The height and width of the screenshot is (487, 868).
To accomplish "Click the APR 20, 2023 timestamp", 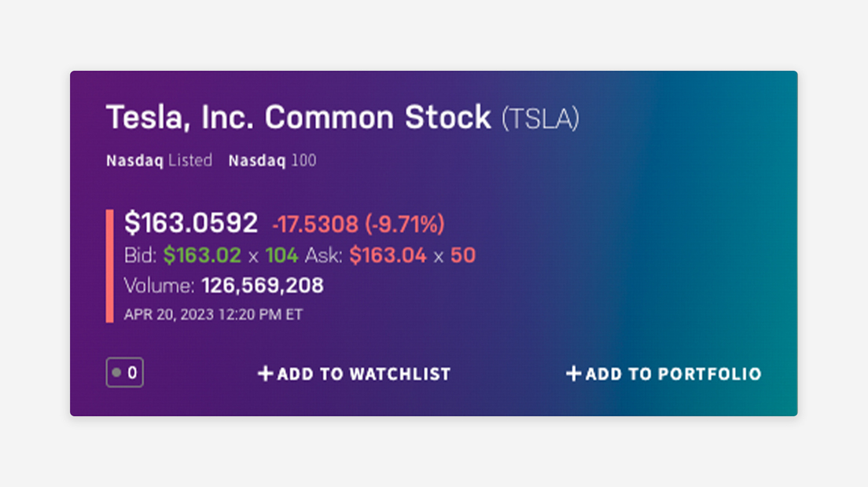I will click(x=213, y=315).
